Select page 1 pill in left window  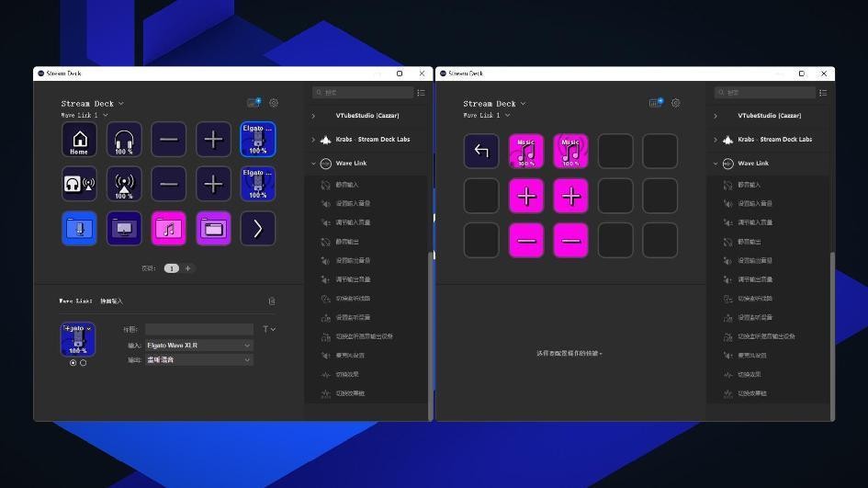pyautogui.click(x=172, y=268)
